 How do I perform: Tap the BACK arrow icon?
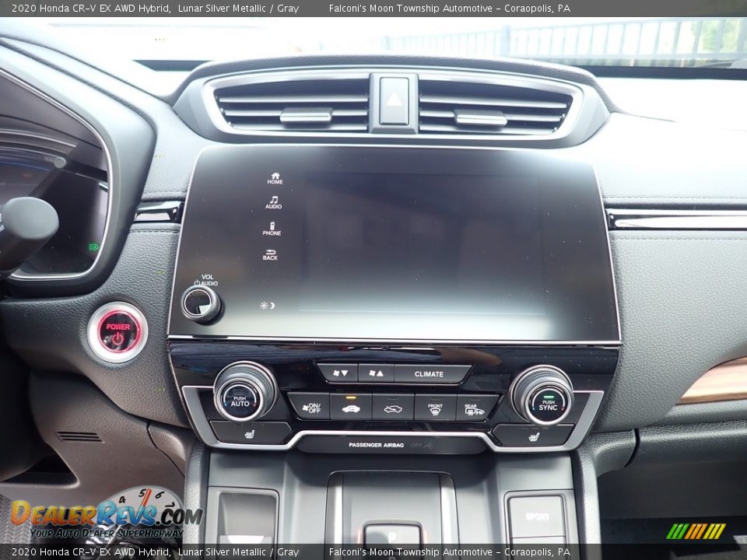(x=271, y=252)
